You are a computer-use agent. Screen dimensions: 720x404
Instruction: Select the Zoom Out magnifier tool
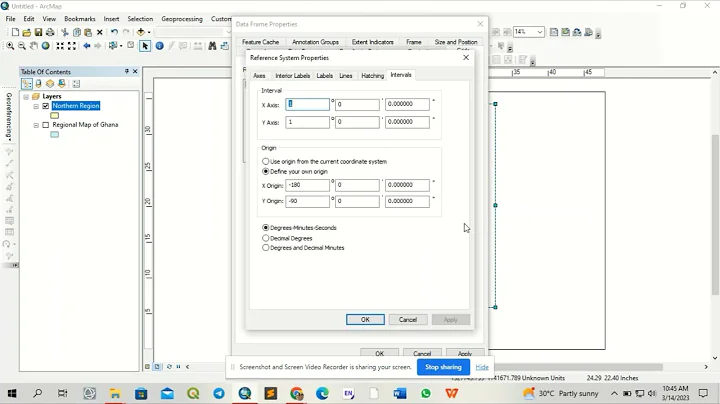click(22, 46)
